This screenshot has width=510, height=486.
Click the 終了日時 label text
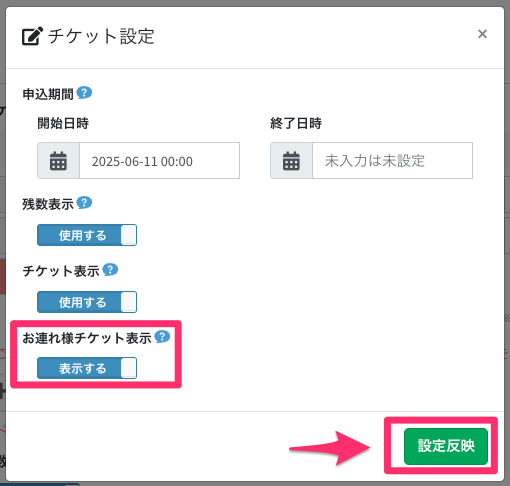point(296,123)
